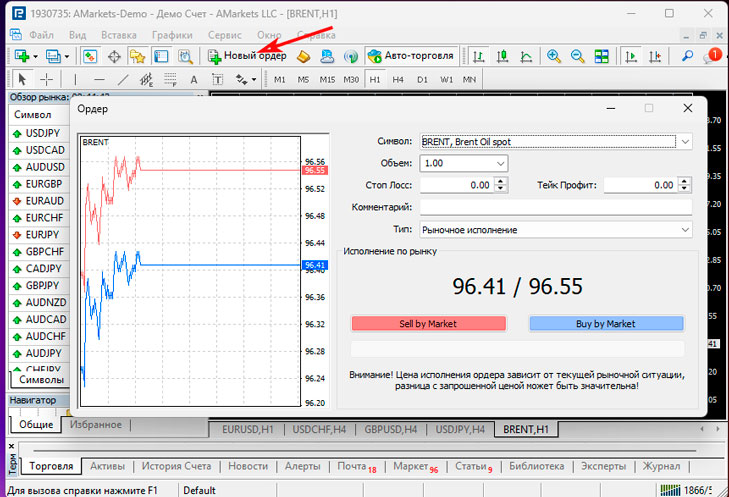The image size is (729, 497).
Task: Open the notifications icon with red badge
Action: [711, 56]
